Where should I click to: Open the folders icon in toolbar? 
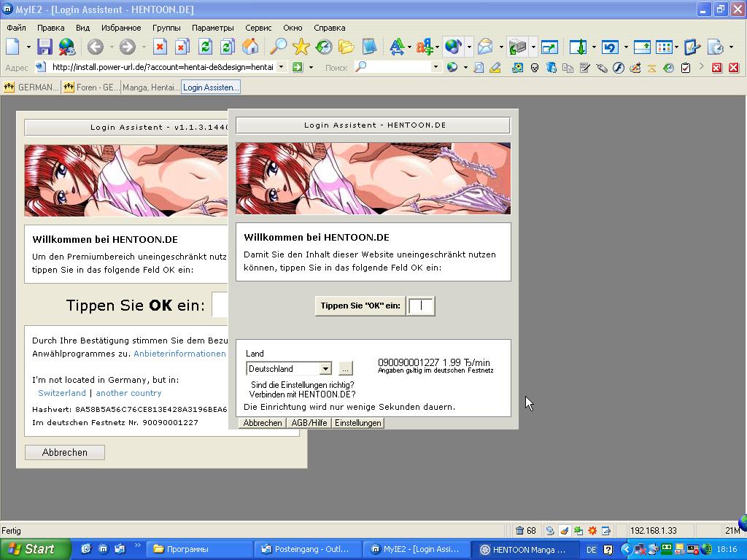click(x=347, y=47)
